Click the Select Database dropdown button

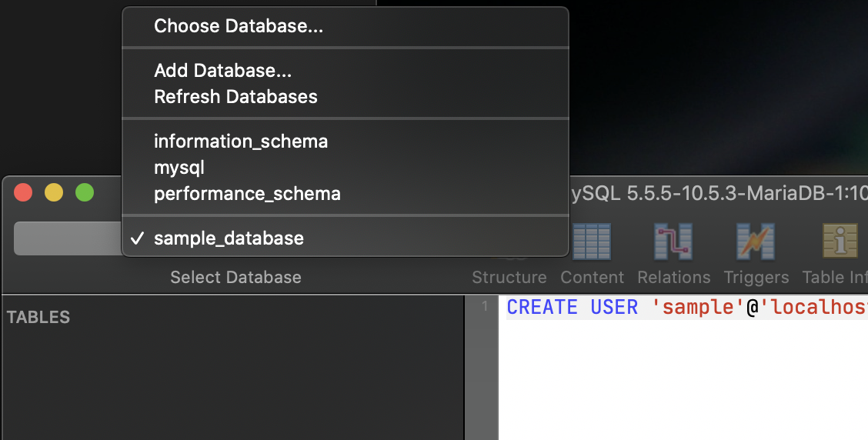click(68, 238)
